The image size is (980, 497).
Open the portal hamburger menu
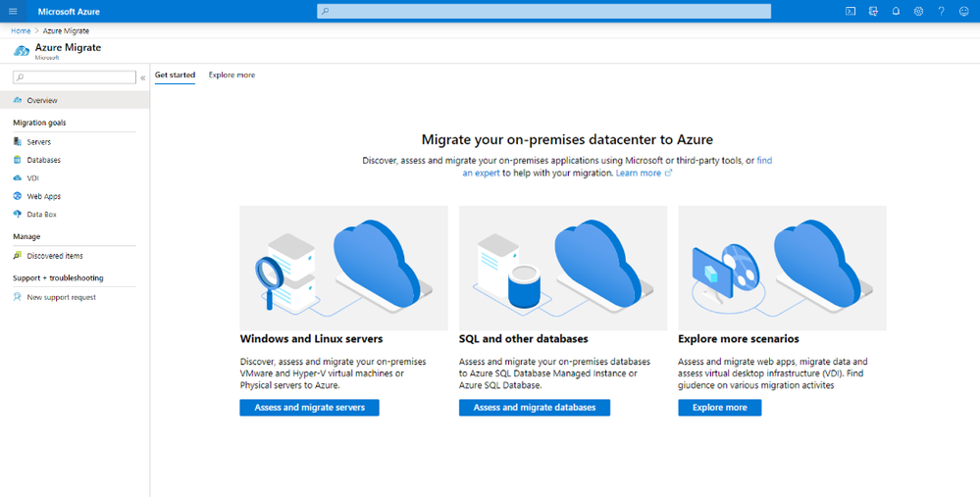coord(13,11)
